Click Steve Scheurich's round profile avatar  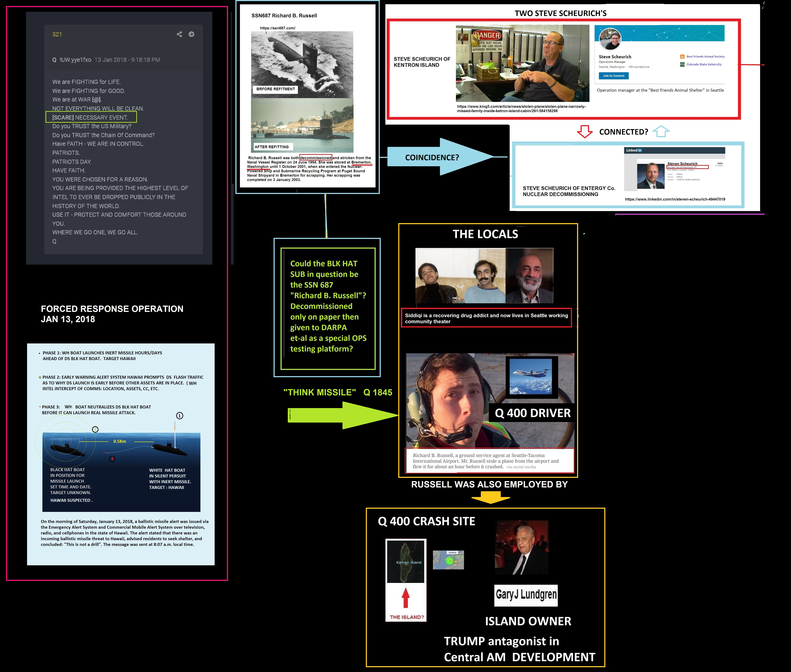[610, 39]
